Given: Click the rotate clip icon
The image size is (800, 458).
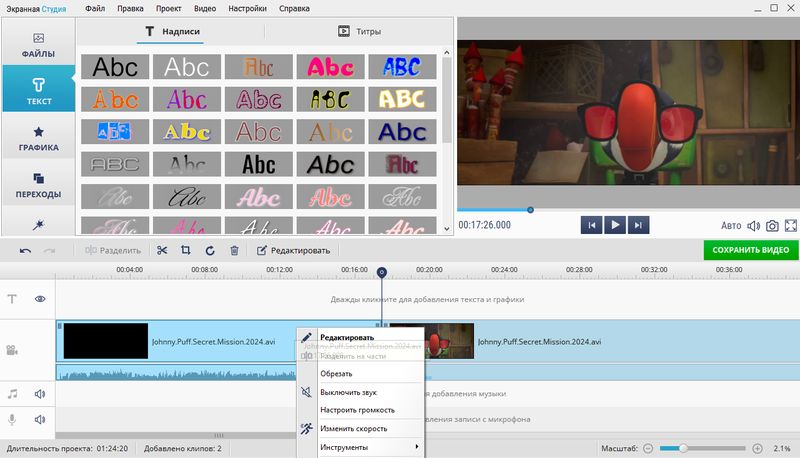Looking at the screenshot, I should tap(210, 250).
